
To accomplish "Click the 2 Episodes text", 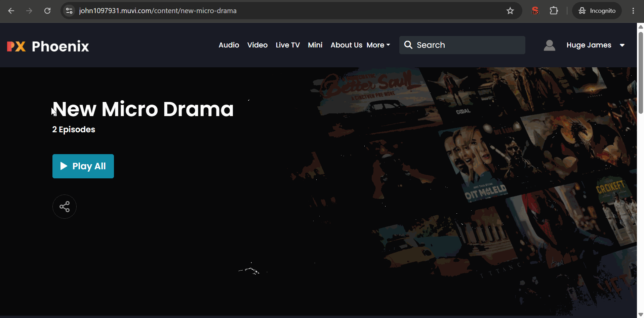I will (74, 130).
